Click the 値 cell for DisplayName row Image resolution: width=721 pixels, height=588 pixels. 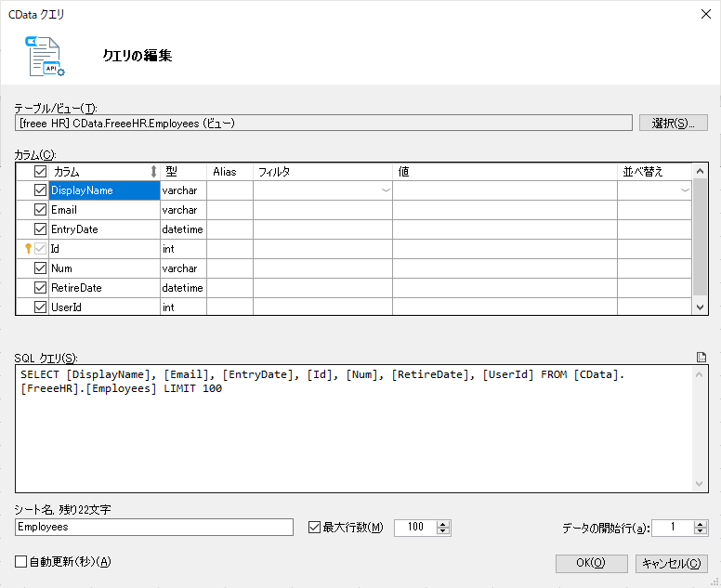[505, 190]
